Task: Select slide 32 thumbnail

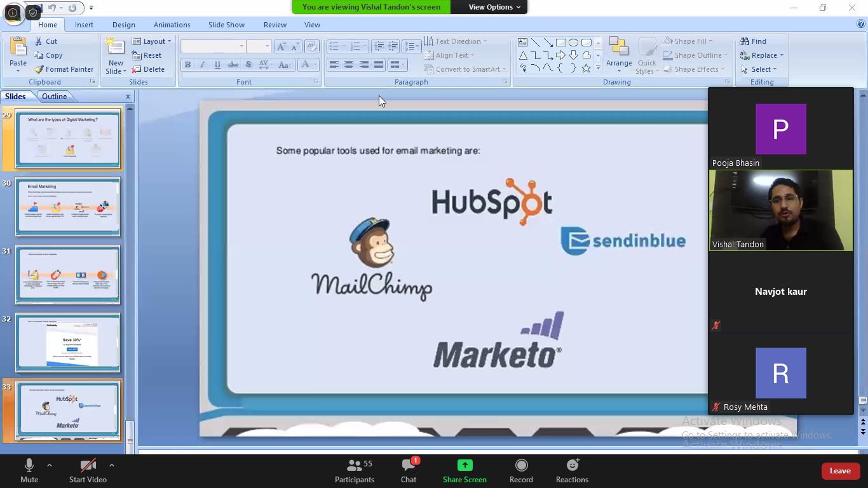Action: [x=67, y=342]
